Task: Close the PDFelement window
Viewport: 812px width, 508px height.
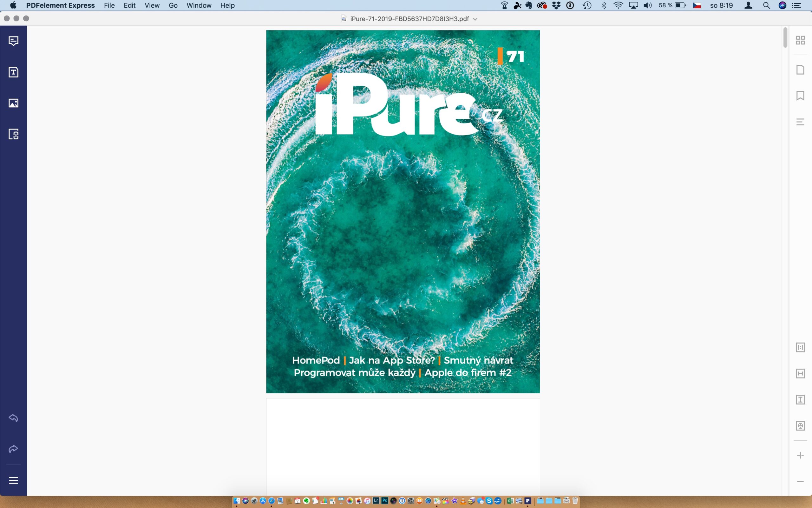Action: click(x=7, y=18)
